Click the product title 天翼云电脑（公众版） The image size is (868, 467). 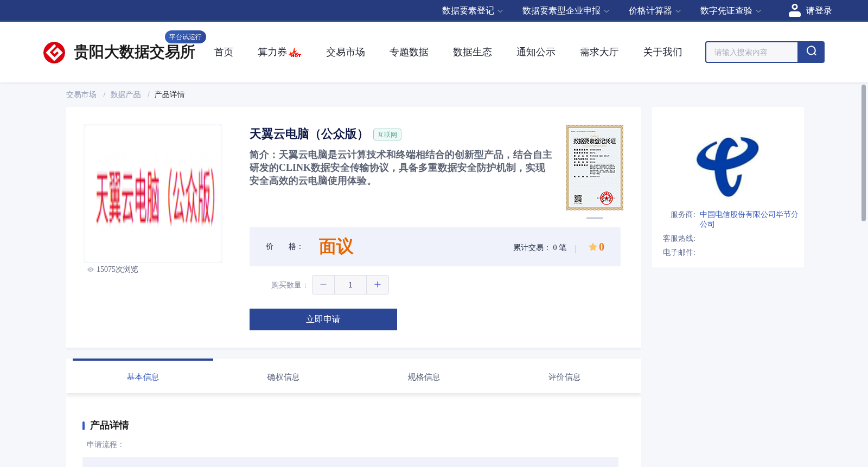point(308,134)
